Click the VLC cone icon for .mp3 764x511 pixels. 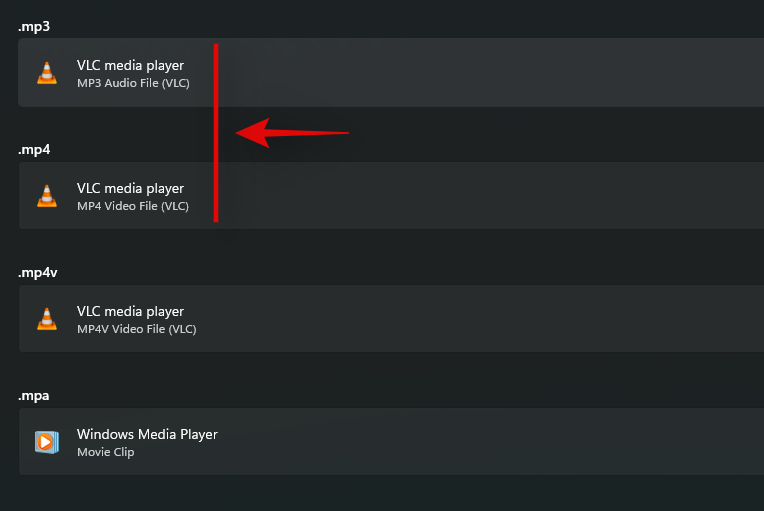47,73
